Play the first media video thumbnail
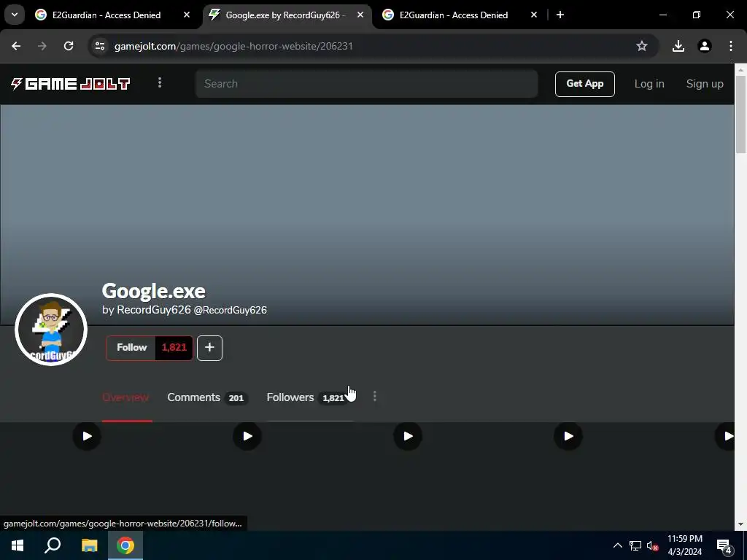Image resolution: width=747 pixels, height=560 pixels. tap(87, 436)
